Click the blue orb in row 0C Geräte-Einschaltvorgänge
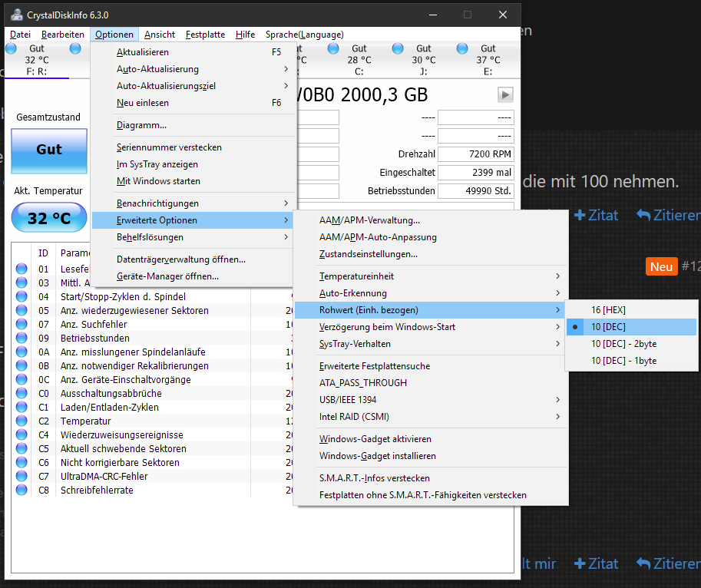The image size is (701, 588). (21, 380)
